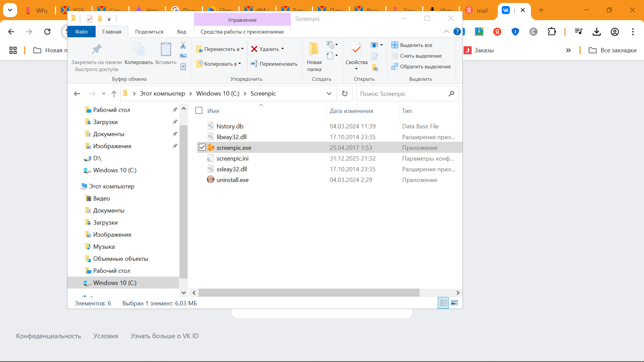Click Выделить все button
644x362 pixels.
[x=412, y=45]
